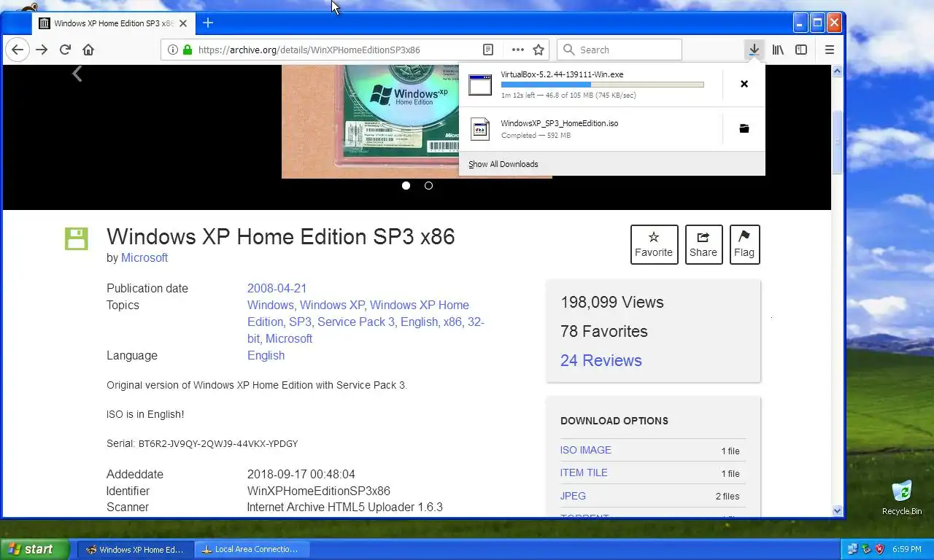The image size is (934, 560).
Task: Open the Service Pack 3 topic link
Action: pyautogui.click(x=356, y=322)
